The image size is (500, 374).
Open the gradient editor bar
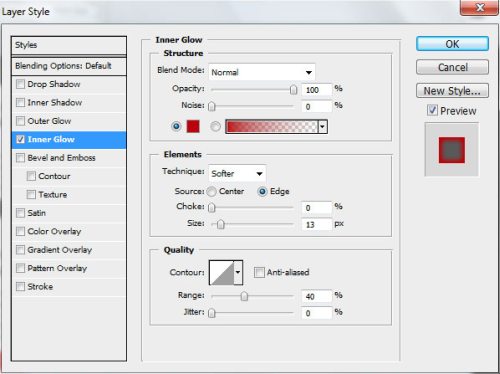[x=272, y=127]
